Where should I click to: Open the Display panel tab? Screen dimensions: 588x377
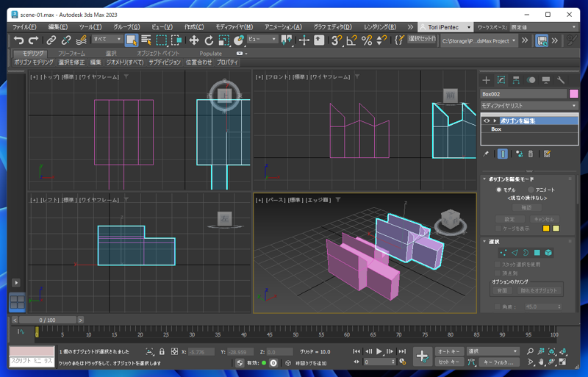546,80
